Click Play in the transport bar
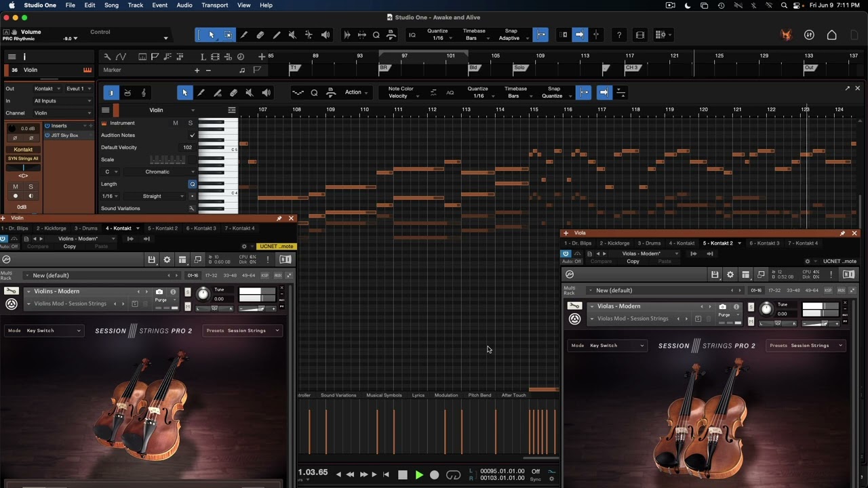Viewport: 868px width, 488px height. click(x=418, y=475)
